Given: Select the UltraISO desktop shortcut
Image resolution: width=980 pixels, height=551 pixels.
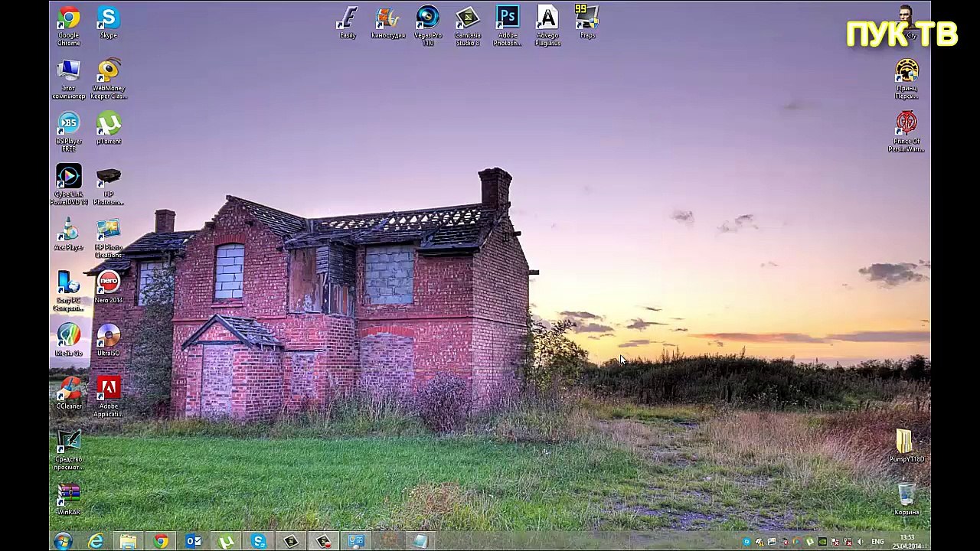Looking at the screenshot, I should tap(108, 341).
